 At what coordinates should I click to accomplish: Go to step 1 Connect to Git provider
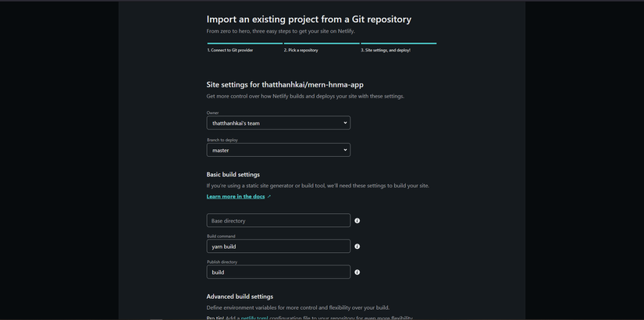pos(230,50)
